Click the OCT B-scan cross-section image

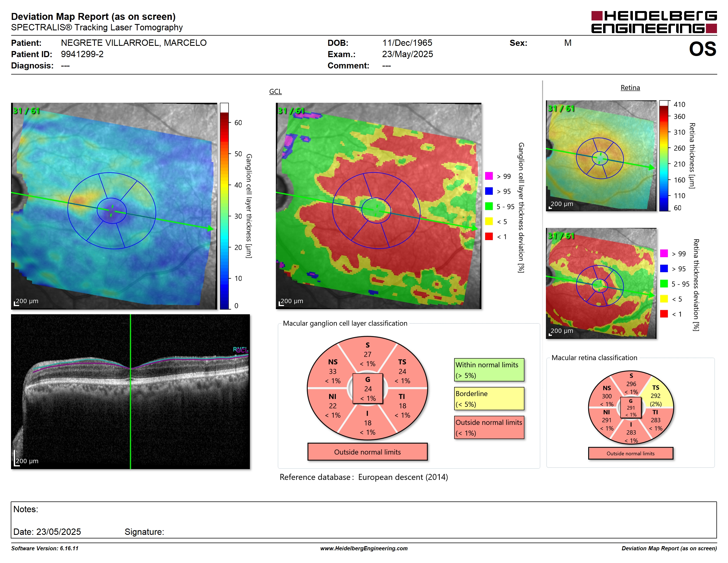tap(130, 392)
